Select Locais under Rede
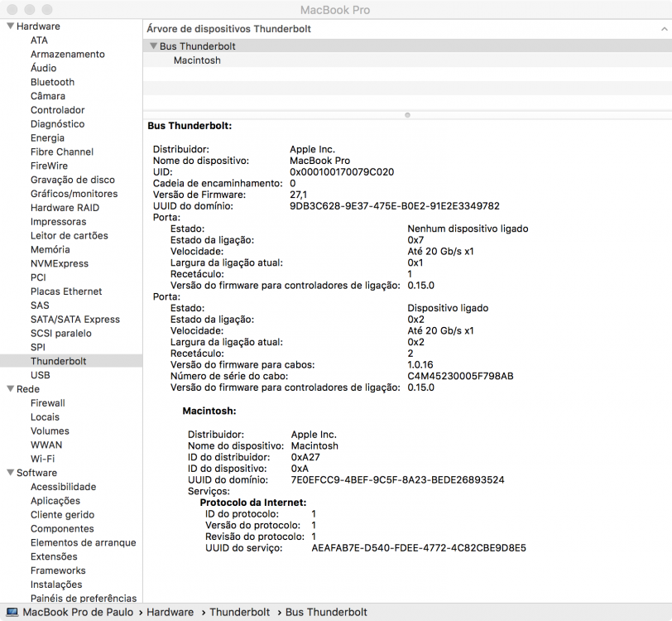Viewport: 672px width, 621px height. tap(45, 416)
